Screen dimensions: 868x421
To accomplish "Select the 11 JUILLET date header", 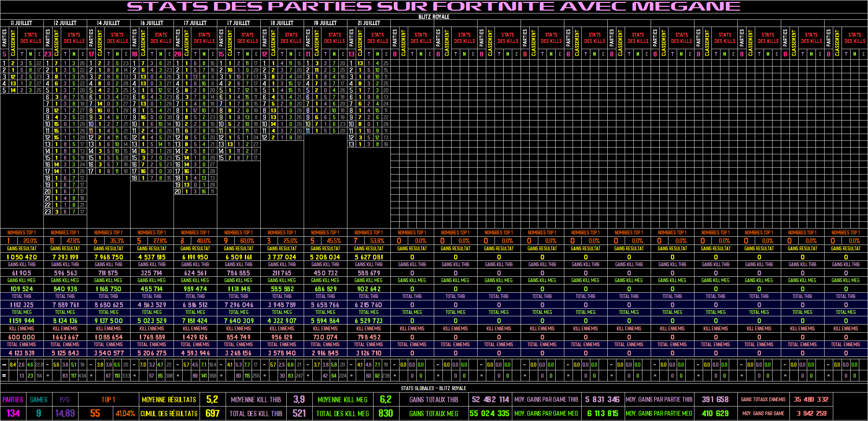I will click(22, 23).
